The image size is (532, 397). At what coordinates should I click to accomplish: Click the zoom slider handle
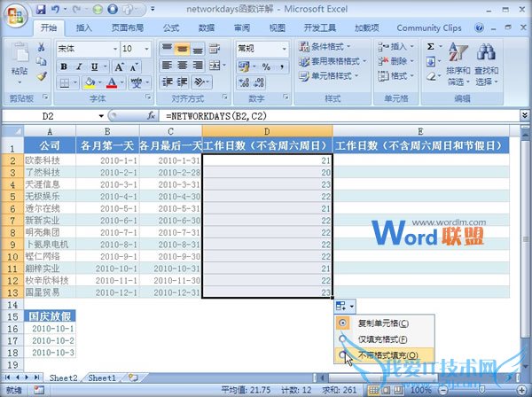click(x=481, y=391)
